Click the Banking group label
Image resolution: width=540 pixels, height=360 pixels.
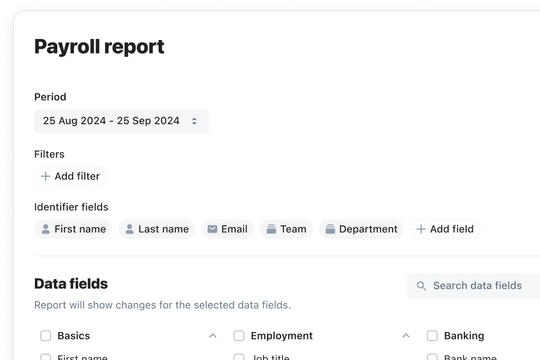(x=464, y=336)
